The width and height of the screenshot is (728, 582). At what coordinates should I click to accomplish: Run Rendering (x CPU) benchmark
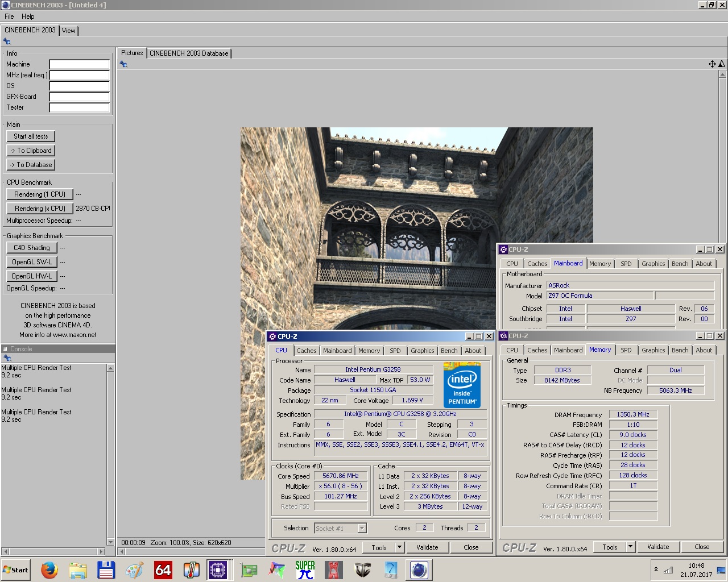pyautogui.click(x=40, y=209)
